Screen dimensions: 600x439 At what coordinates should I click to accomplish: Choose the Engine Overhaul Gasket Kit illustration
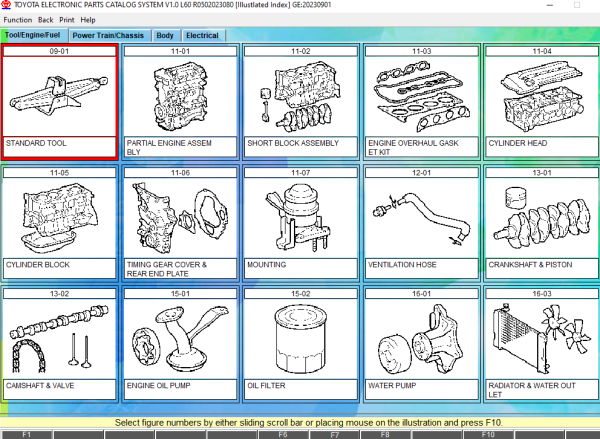click(421, 97)
